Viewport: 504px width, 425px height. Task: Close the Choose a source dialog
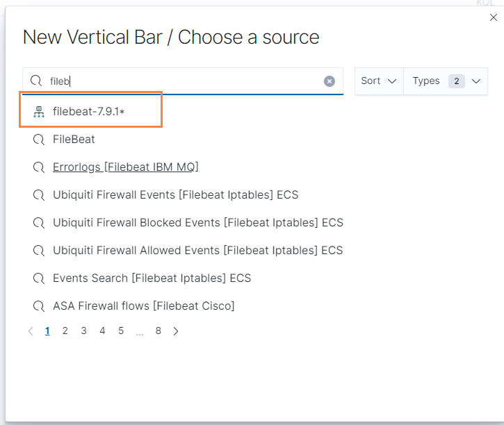coord(494,18)
